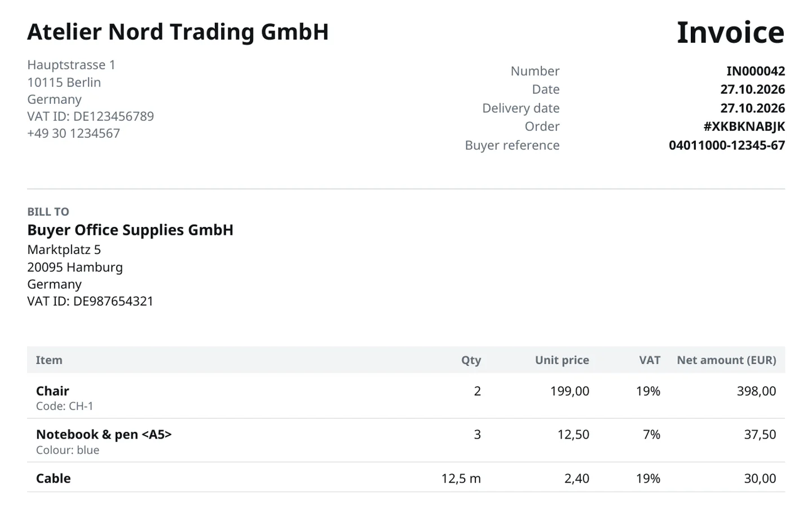812x508 pixels.
Task: Click the large Invoice title
Action: click(x=730, y=32)
